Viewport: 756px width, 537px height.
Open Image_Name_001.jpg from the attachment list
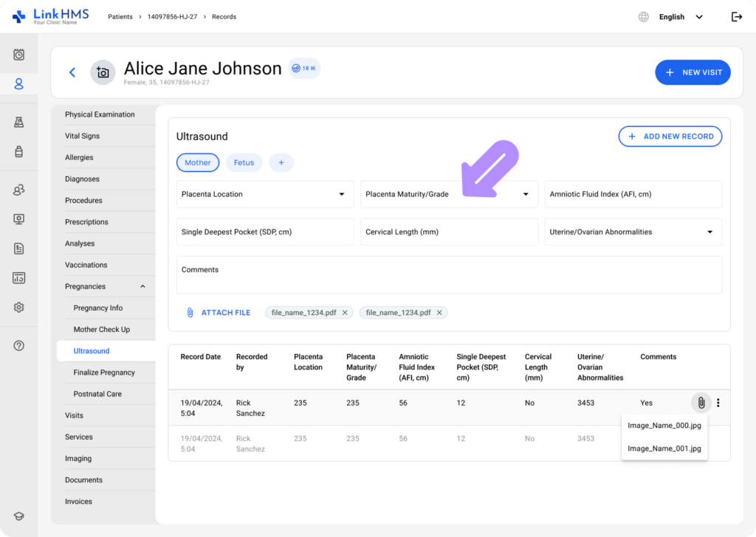pyautogui.click(x=664, y=448)
